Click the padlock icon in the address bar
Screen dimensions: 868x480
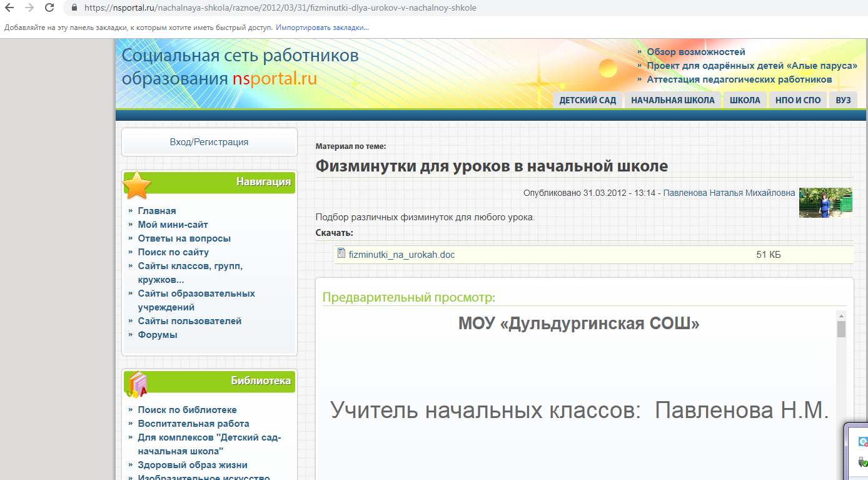tap(74, 8)
